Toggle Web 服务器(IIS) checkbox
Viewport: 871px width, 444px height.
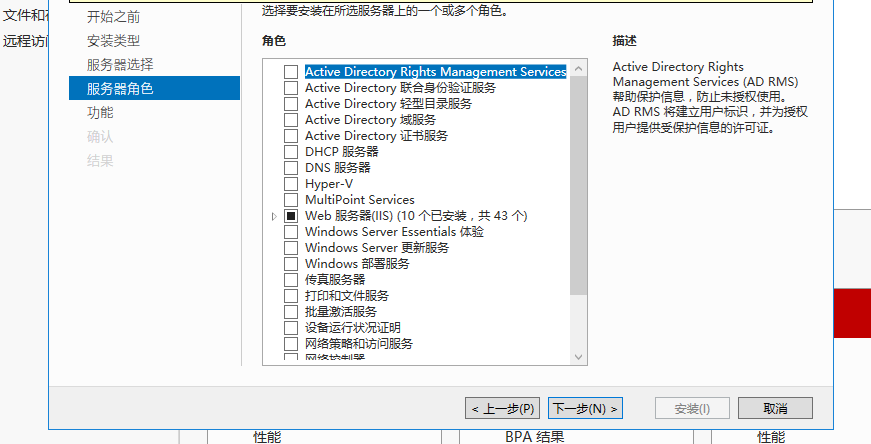(x=291, y=216)
